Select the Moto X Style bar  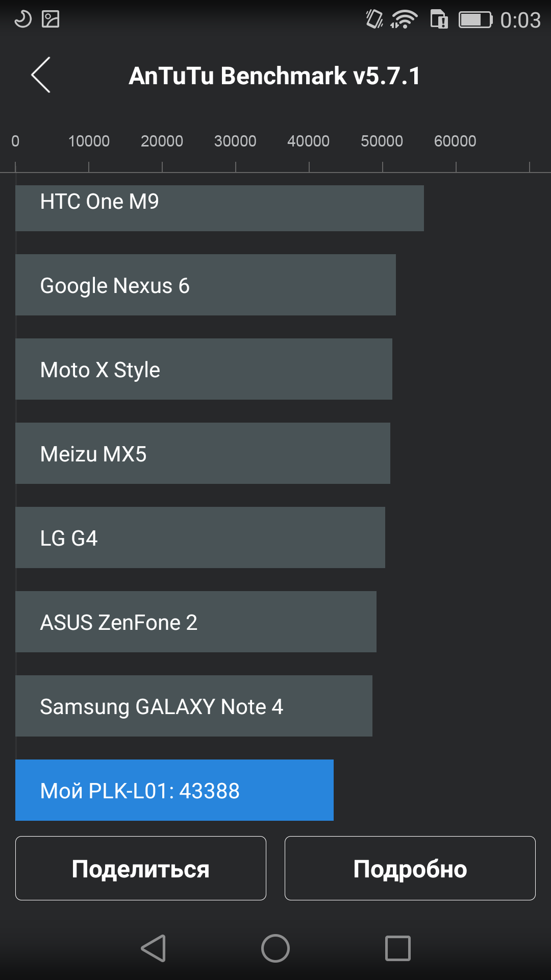click(x=204, y=369)
